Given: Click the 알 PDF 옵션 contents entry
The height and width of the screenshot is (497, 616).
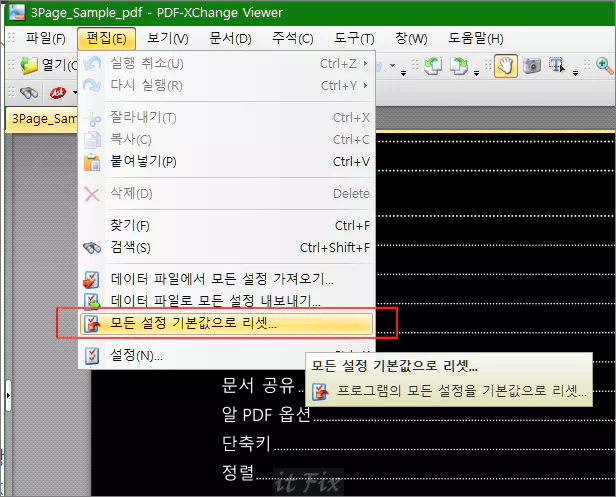Looking at the screenshot, I should [266, 414].
